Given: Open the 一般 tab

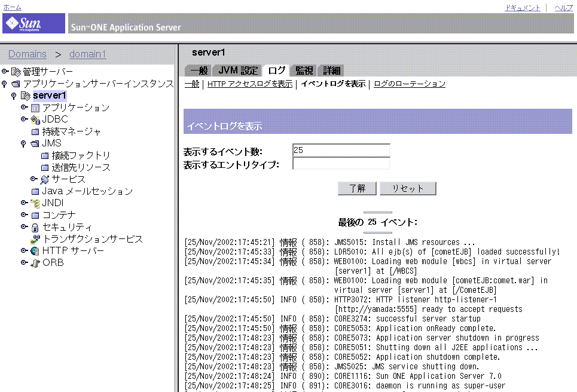Looking at the screenshot, I should [x=199, y=71].
